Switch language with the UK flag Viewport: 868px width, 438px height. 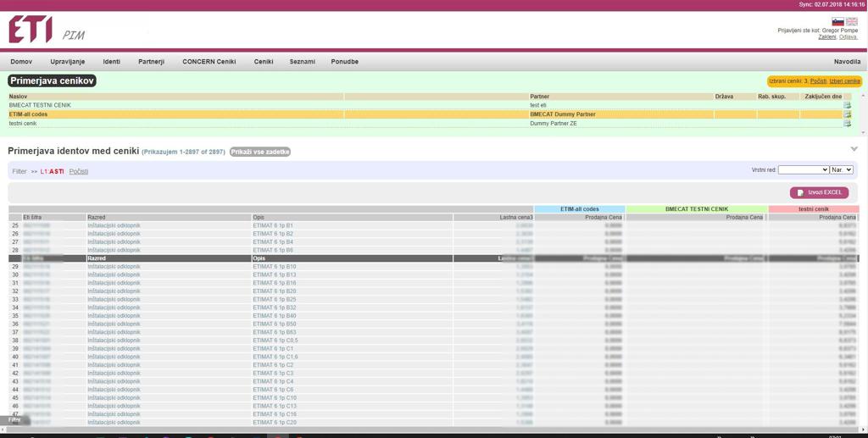coord(851,21)
